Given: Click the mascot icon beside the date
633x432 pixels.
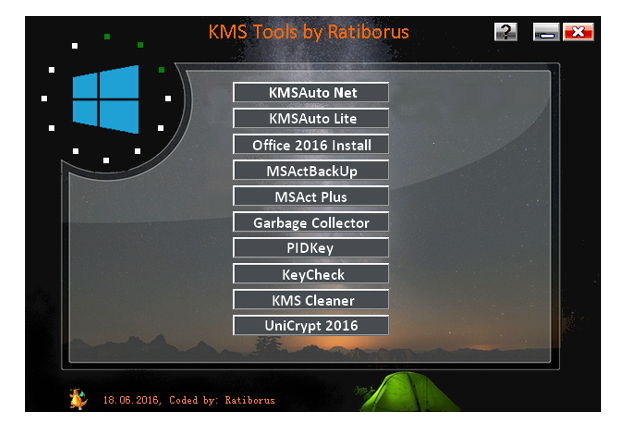Looking at the screenshot, I should pyautogui.click(x=78, y=399).
